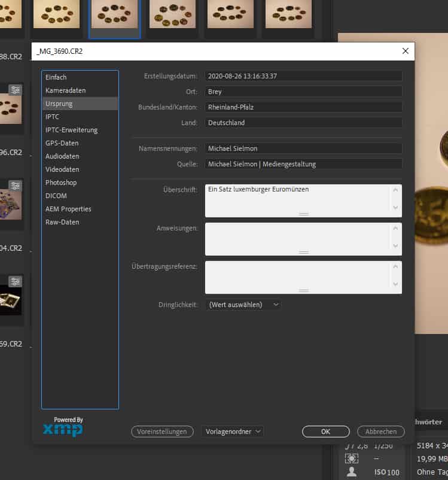Open the Raw-Daten section
The width and height of the screenshot is (448, 480).
coord(80,222)
